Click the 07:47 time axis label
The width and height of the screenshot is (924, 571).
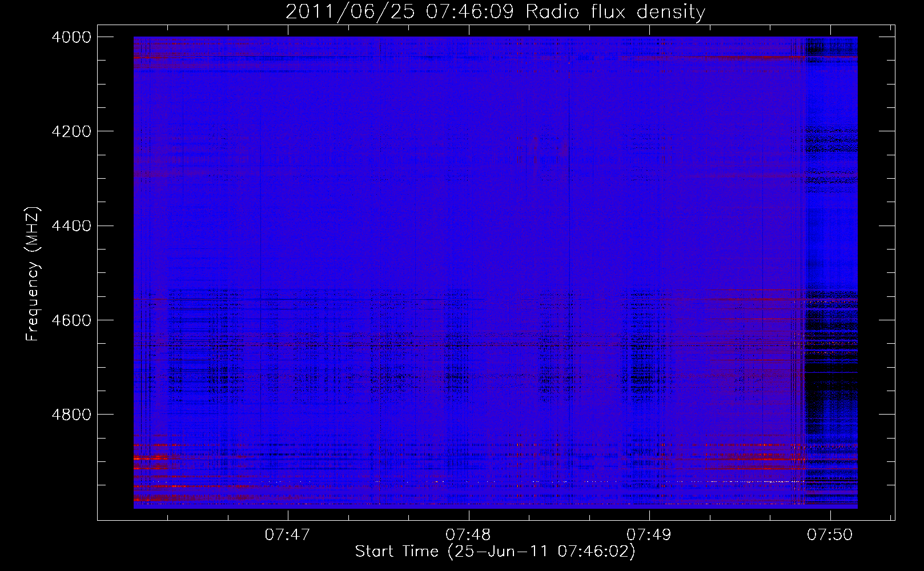coord(287,534)
